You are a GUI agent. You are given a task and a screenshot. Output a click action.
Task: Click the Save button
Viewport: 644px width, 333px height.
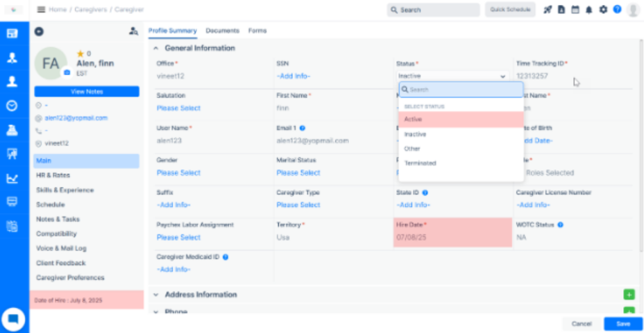pyautogui.click(x=622, y=324)
